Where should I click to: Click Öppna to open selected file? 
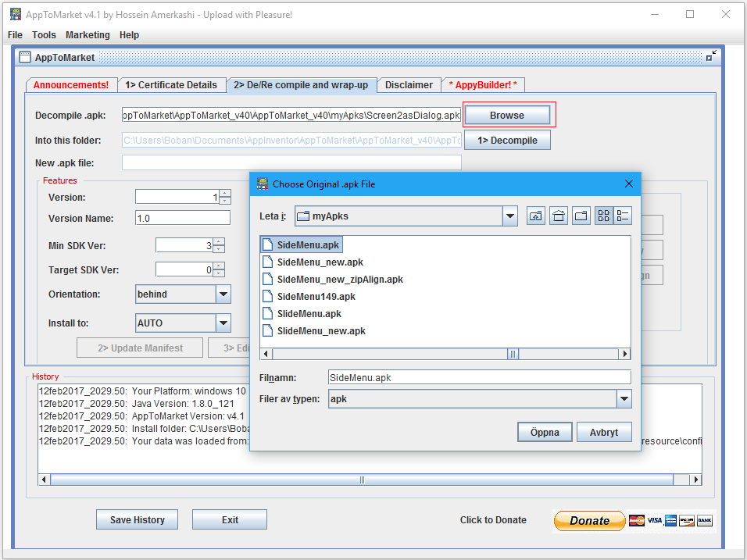coord(545,433)
